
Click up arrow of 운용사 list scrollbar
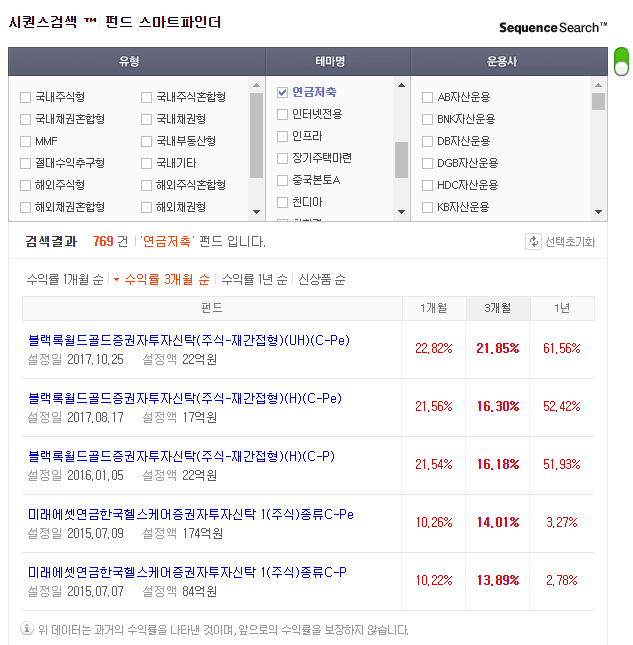tap(598, 85)
